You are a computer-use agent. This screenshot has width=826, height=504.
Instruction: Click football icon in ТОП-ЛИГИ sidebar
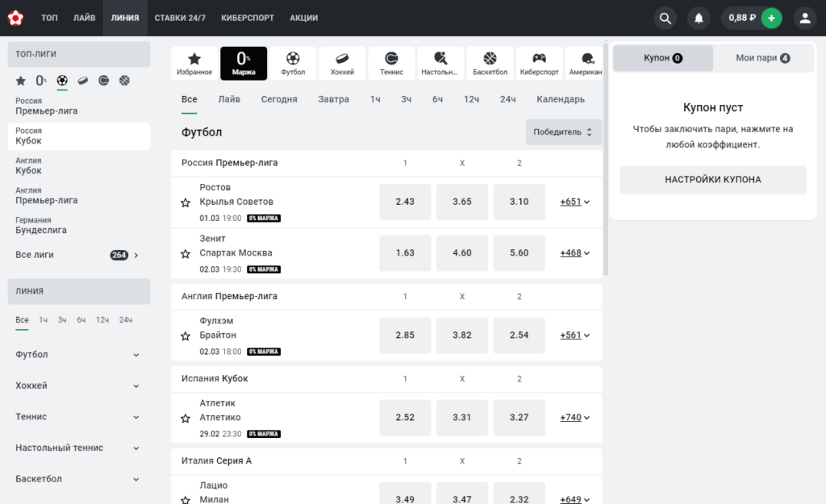click(x=62, y=81)
